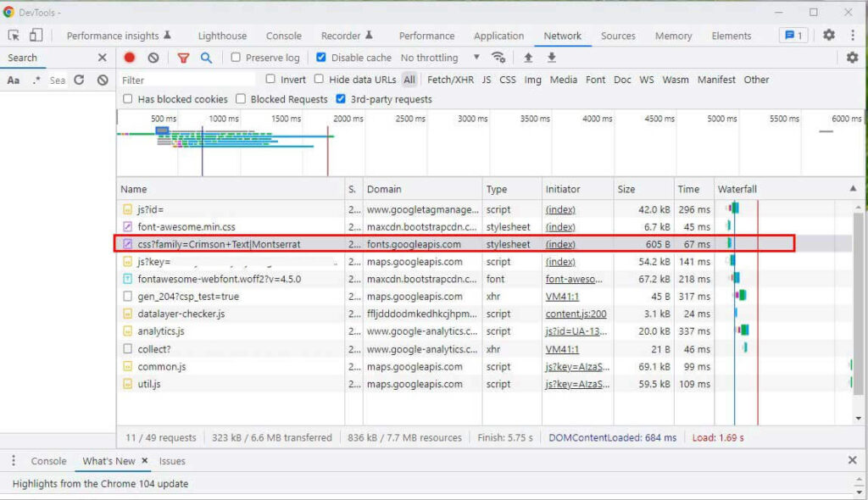Open the DevTools three-dot menu
Image resolution: width=868 pixels, height=500 pixels.
coord(852,35)
